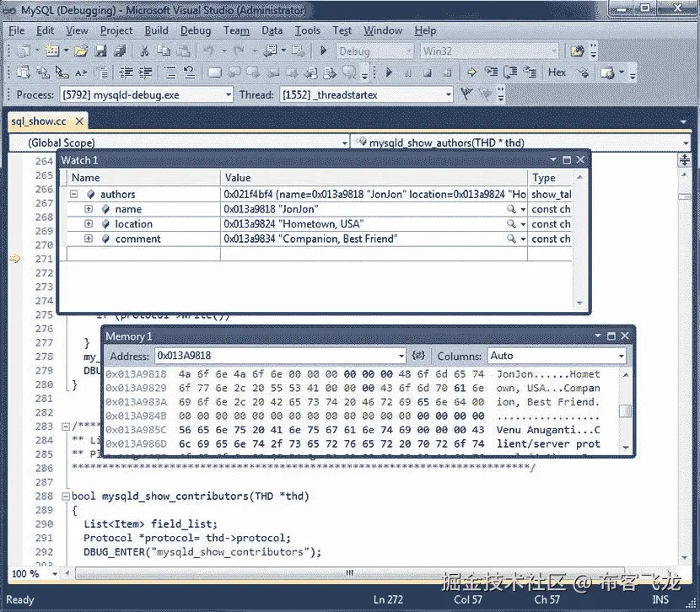Open Watch 1 window position menu arrow
The height and width of the screenshot is (612, 700).
tap(553, 159)
